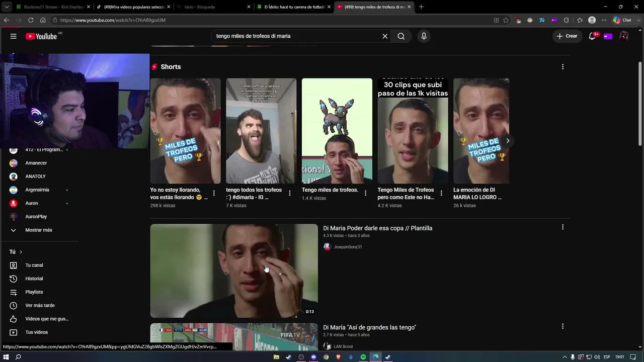Open 'Di María Así de grandes las tengo'
Image resolution: width=644 pixels, height=362 pixels.
tap(369, 328)
